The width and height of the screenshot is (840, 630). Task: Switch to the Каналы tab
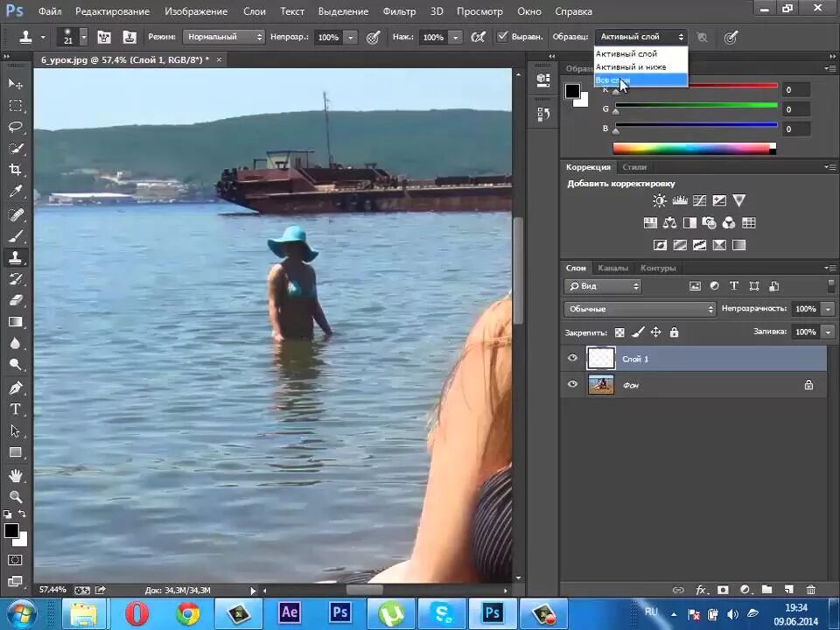pos(612,268)
